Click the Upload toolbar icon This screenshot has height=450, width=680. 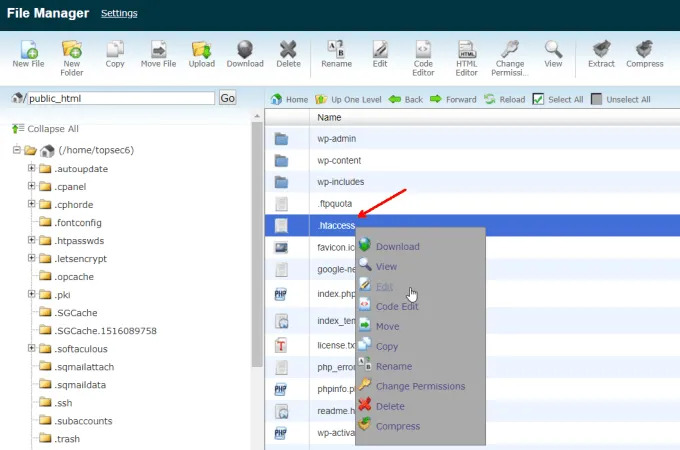click(x=201, y=49)
